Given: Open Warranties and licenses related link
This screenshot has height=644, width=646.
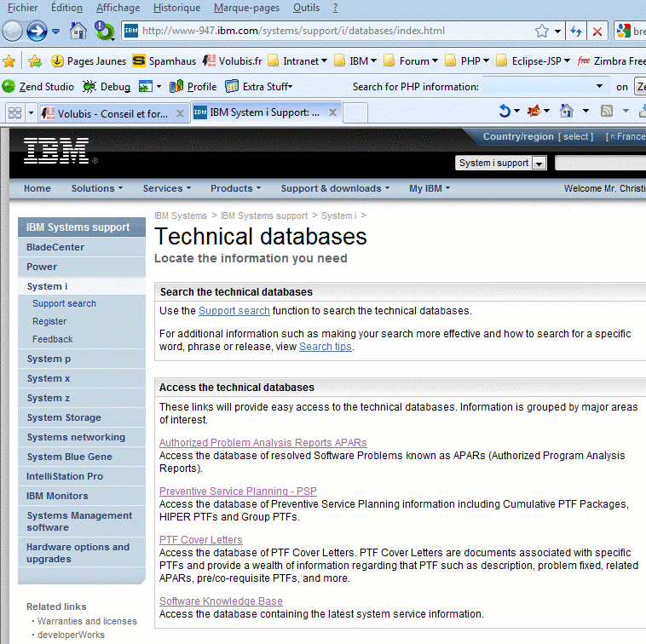Looking at the screenshot, I should click(x=87, y=621).
